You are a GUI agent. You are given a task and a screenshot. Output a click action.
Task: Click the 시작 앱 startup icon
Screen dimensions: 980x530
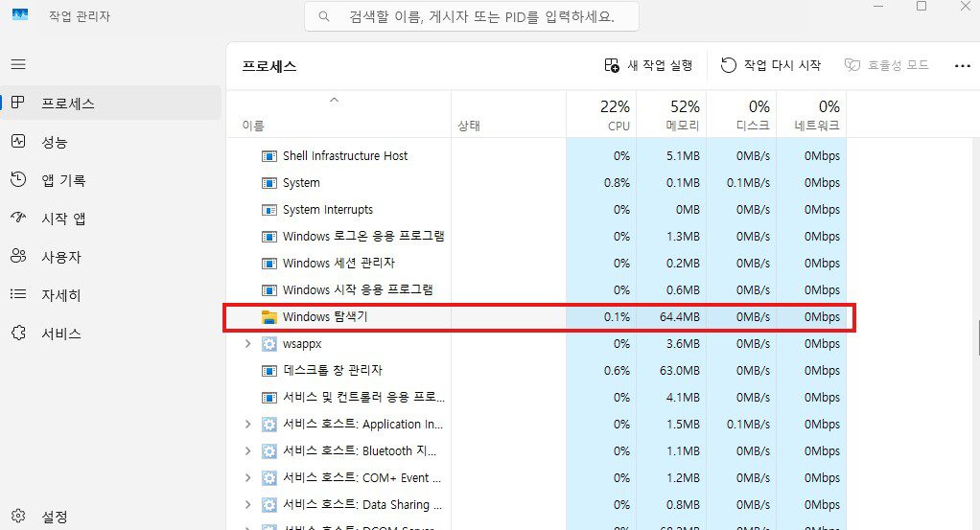(18, 219)
